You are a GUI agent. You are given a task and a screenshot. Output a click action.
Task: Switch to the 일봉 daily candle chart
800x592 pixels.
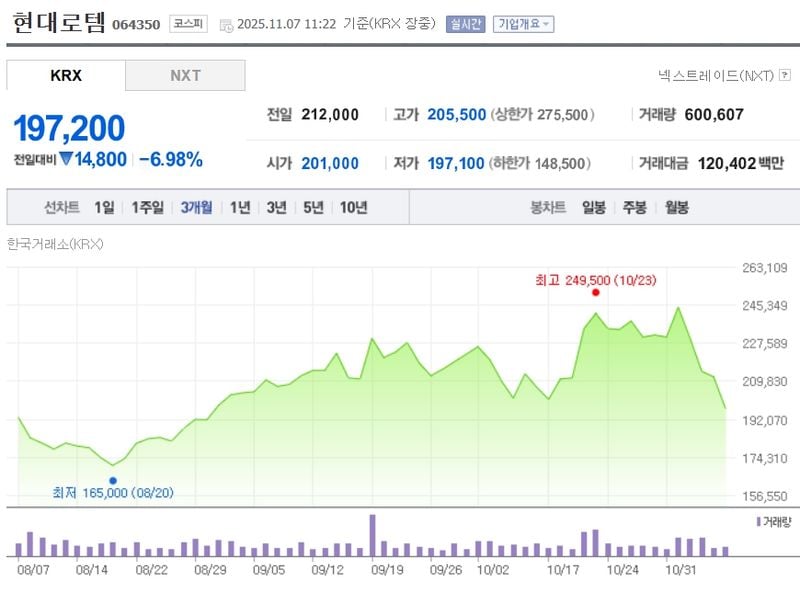(x=594, y=208)
